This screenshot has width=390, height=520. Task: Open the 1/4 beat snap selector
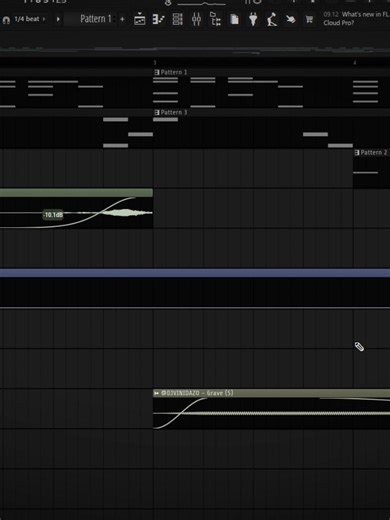pyautogui.click(x=29, y=19)
